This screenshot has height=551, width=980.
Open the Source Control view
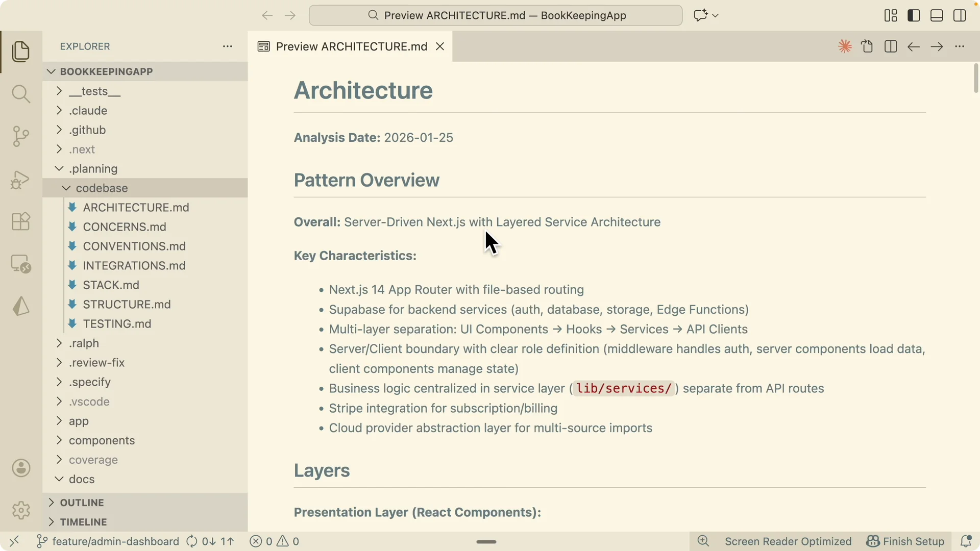pyautogui.click(x=21, y=136)
